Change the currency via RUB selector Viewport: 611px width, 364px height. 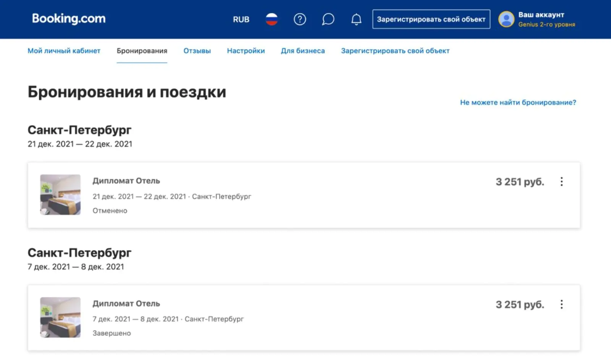(241, 19)
